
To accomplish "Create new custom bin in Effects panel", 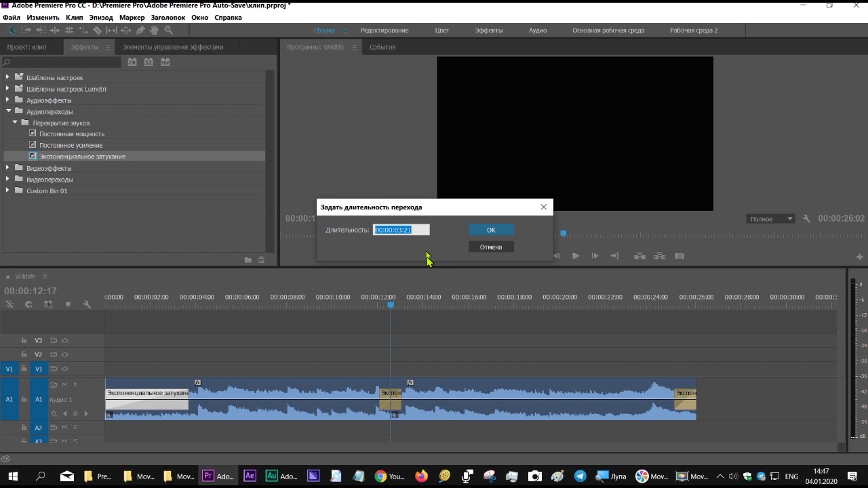I will (248, 260).
